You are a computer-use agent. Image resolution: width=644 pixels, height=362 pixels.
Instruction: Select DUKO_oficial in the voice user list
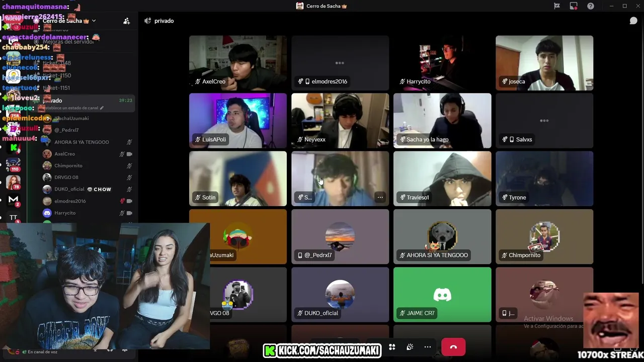point(69,189)
